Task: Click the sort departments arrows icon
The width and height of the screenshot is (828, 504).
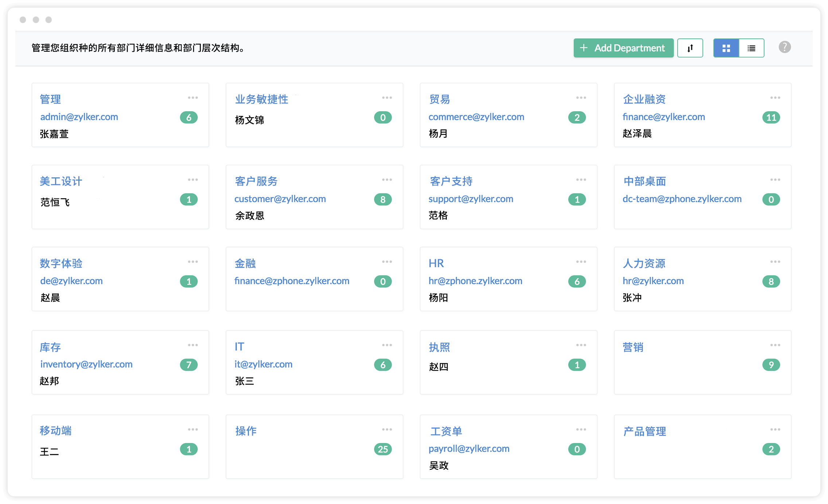Action: pos(690,48)
